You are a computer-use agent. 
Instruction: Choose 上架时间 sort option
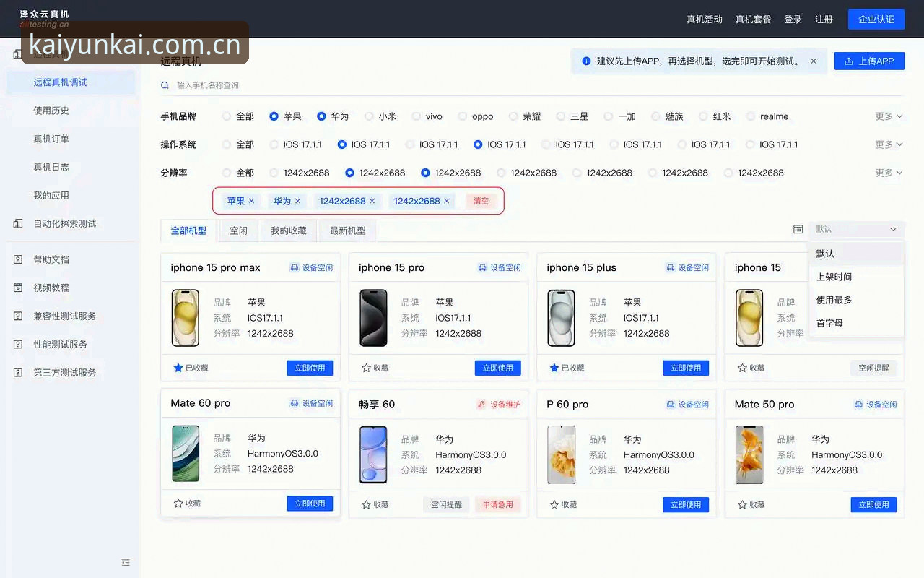click(x=856, y=277)
